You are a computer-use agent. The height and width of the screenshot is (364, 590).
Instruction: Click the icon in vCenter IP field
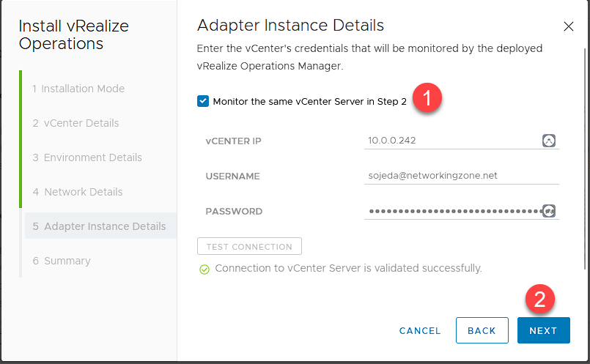pos(548,141)
